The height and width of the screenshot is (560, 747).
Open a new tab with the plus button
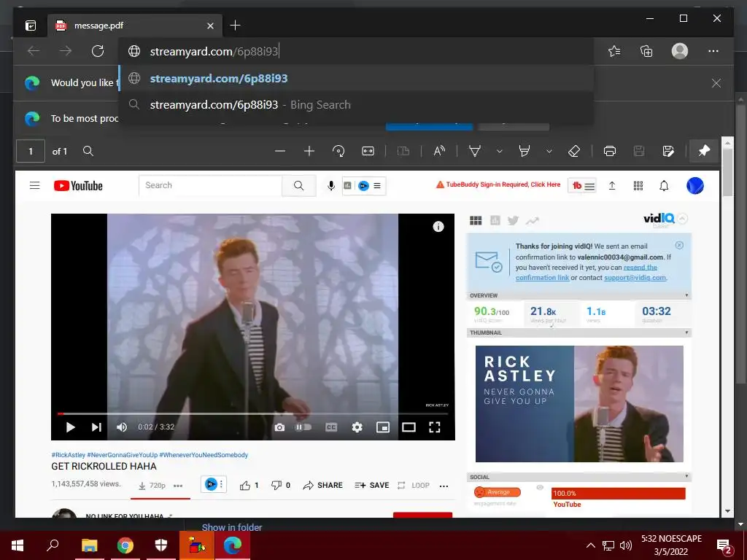click(235, 26)
